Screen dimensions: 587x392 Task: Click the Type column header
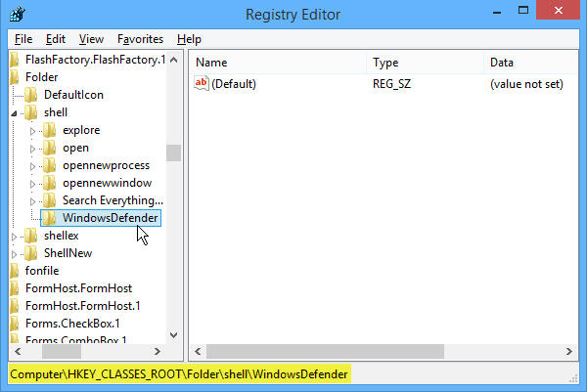click(x=425, y=63)
